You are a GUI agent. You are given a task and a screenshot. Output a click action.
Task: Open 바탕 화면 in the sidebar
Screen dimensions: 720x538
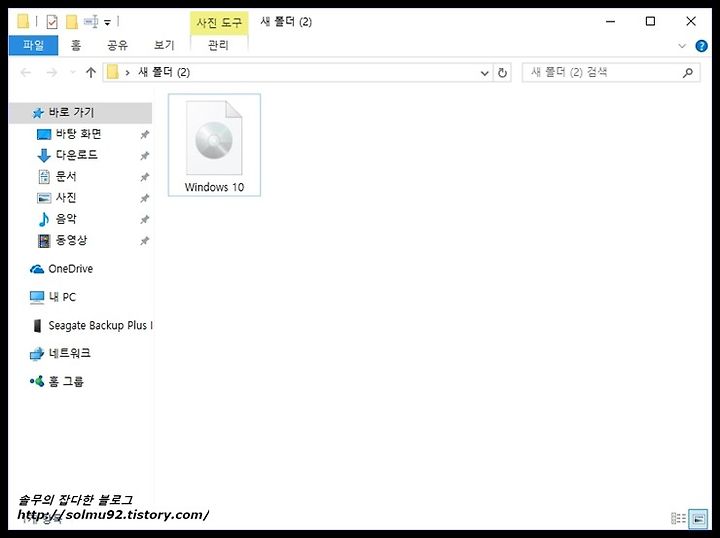[x=80, y=134]
